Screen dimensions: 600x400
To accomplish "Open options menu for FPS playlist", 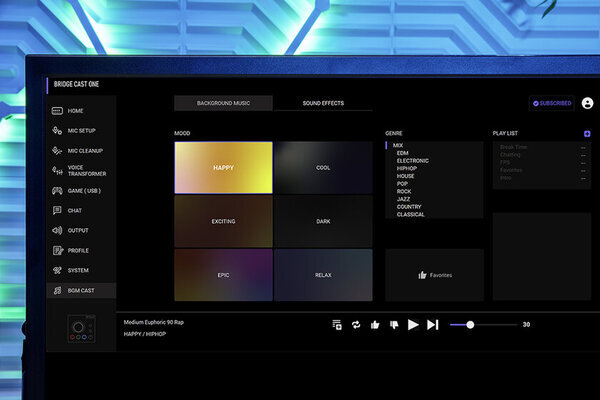I will pyautogui.click(x=583, y=163).
